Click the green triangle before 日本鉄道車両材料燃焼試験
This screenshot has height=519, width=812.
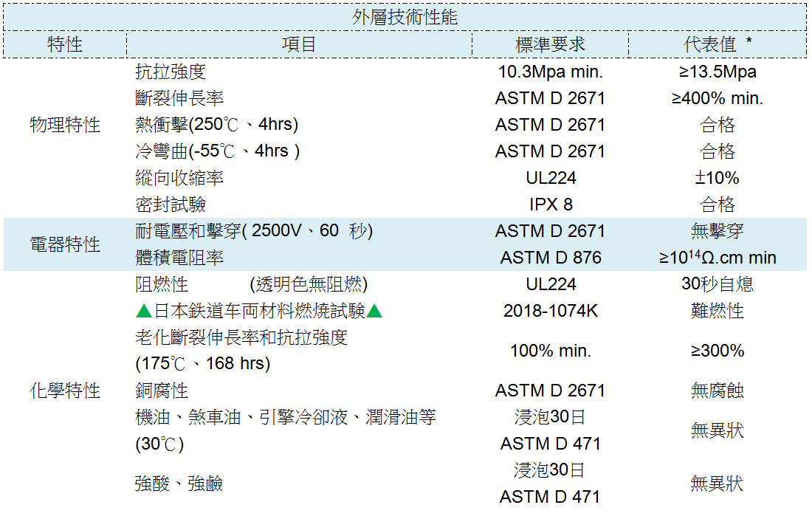pos(143,312)
